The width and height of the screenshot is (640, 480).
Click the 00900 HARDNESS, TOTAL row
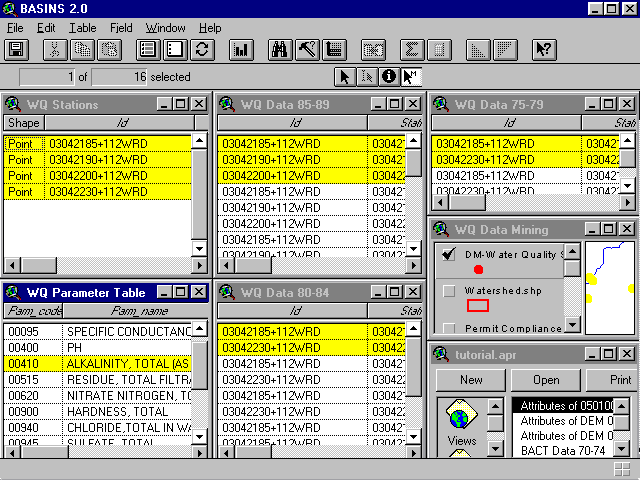[97, 412]
